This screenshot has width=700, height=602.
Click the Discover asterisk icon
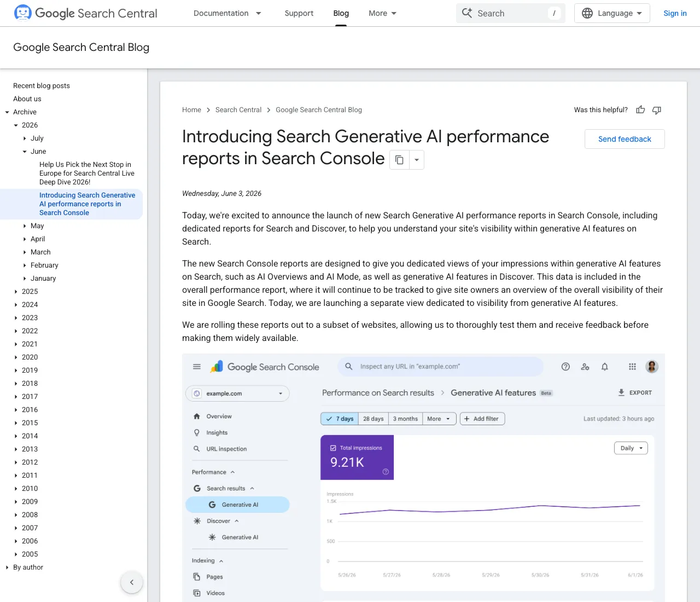197,521
